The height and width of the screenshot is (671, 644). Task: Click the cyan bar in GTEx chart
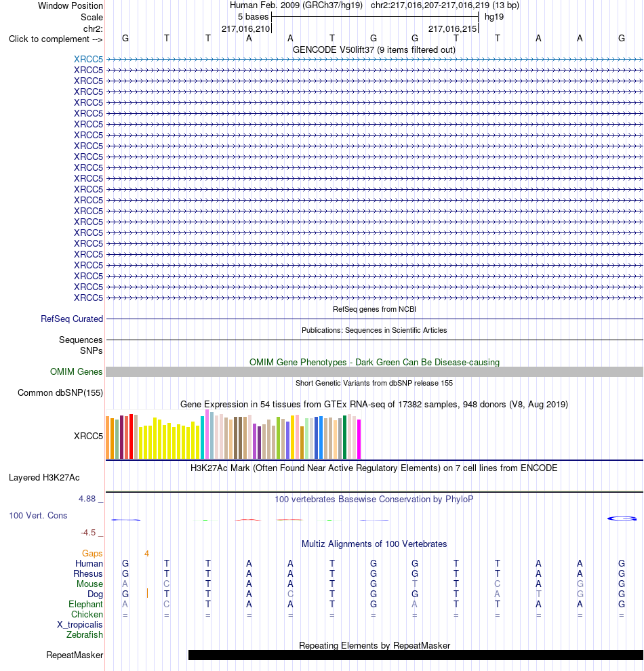coord(203,437)
